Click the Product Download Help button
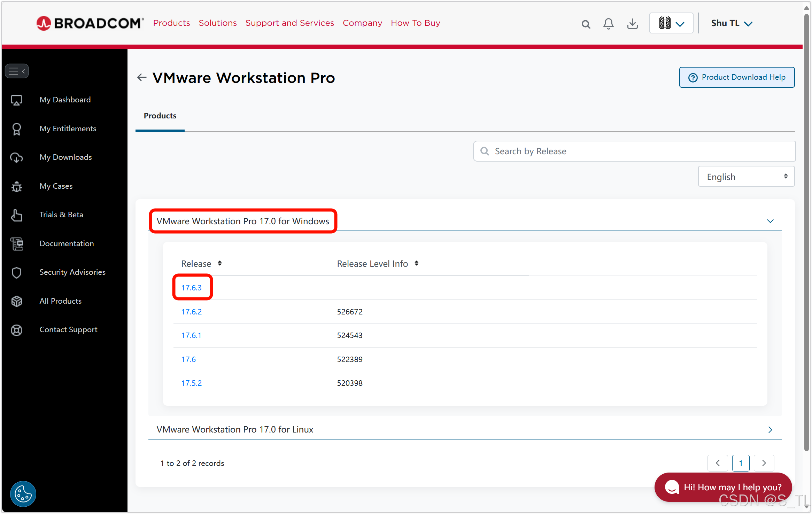This screenshot has height=514, width=812. pos(736,77)
